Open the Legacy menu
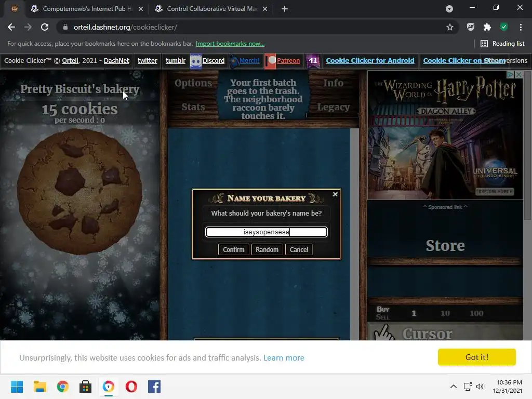 [333, 107]
